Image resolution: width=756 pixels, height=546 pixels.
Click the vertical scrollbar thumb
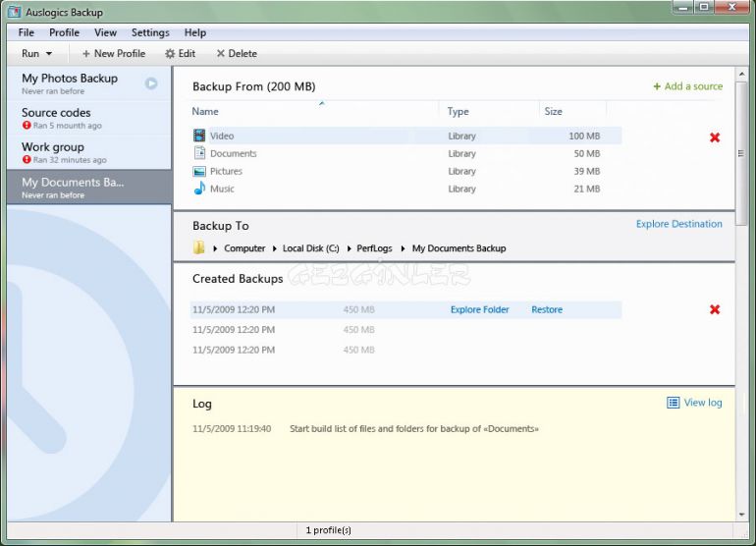point(741,153)
